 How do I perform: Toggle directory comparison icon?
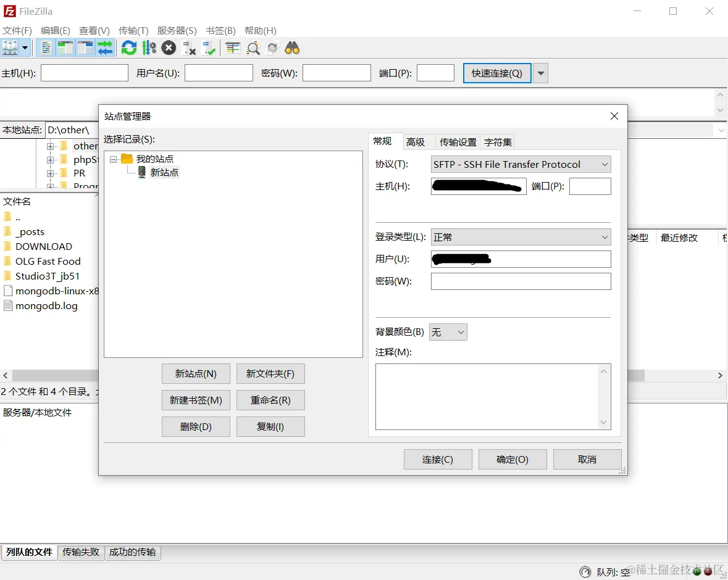click(x=253, y=48)
